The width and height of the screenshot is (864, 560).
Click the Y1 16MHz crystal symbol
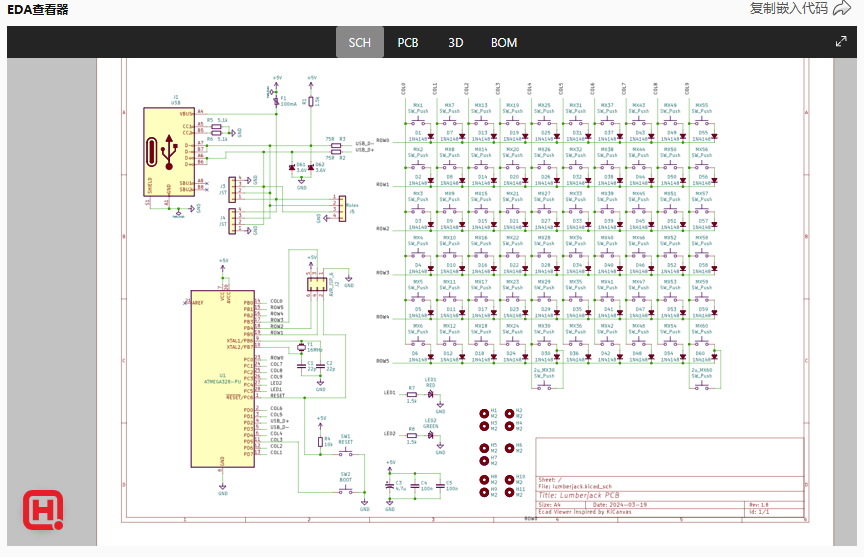(x=301, y=348)
